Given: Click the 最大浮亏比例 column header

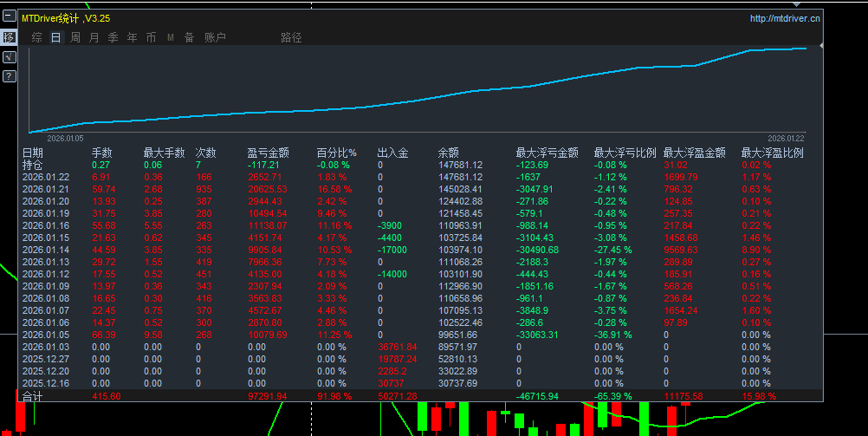Looking at the screenshot, I should [625, 153].
